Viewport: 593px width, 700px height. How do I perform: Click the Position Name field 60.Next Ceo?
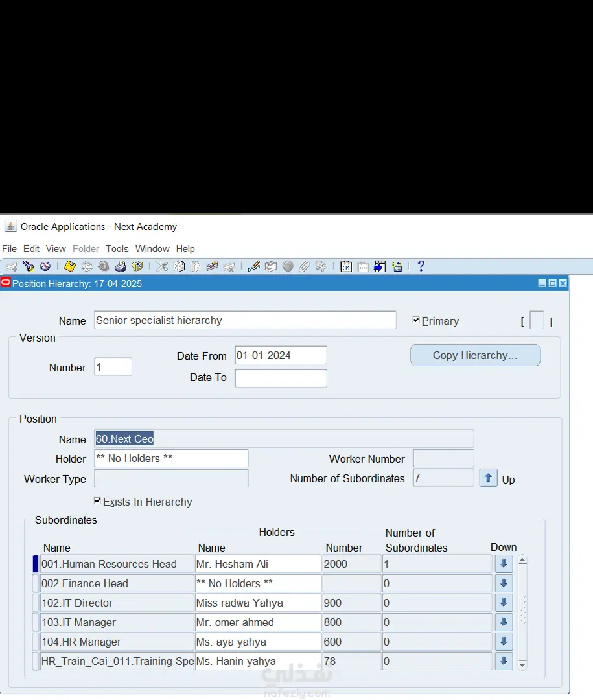[x=284, y=439]
